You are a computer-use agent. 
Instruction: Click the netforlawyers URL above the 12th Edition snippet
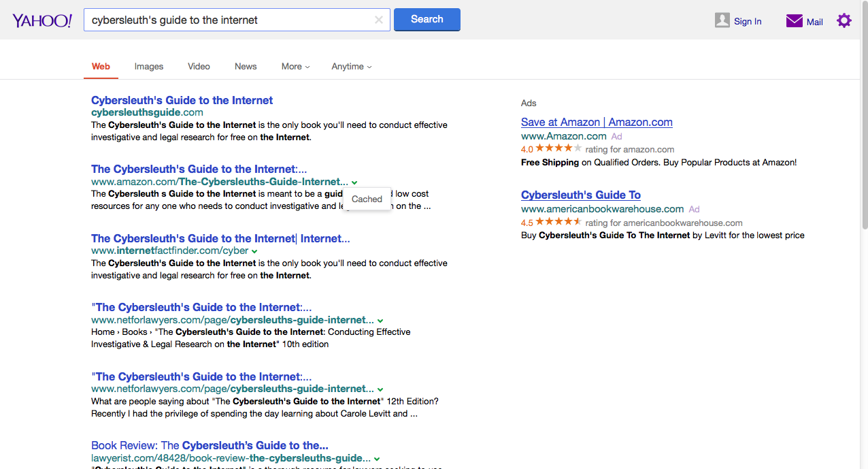233,389
